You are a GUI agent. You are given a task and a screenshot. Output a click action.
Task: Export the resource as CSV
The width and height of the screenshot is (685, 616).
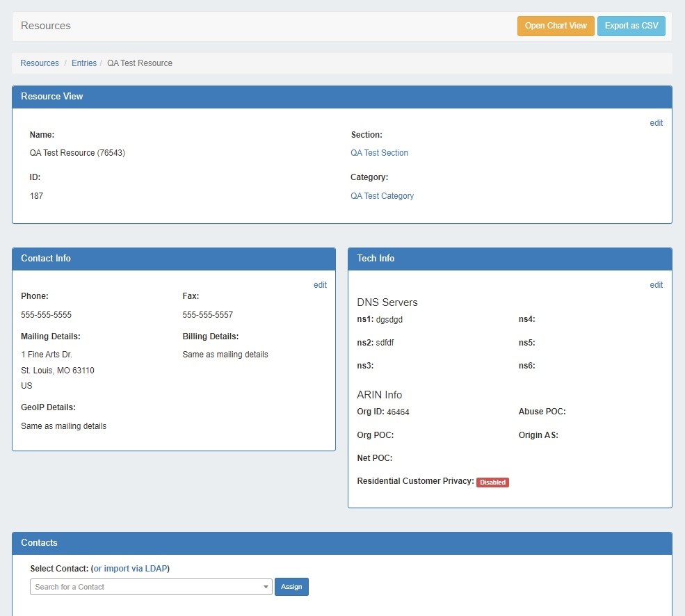tap(631, 26)
